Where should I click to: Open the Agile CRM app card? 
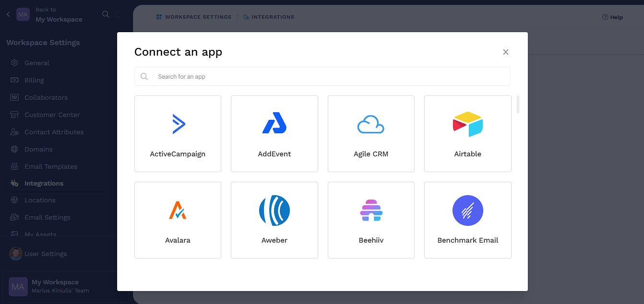coord(371,134)
